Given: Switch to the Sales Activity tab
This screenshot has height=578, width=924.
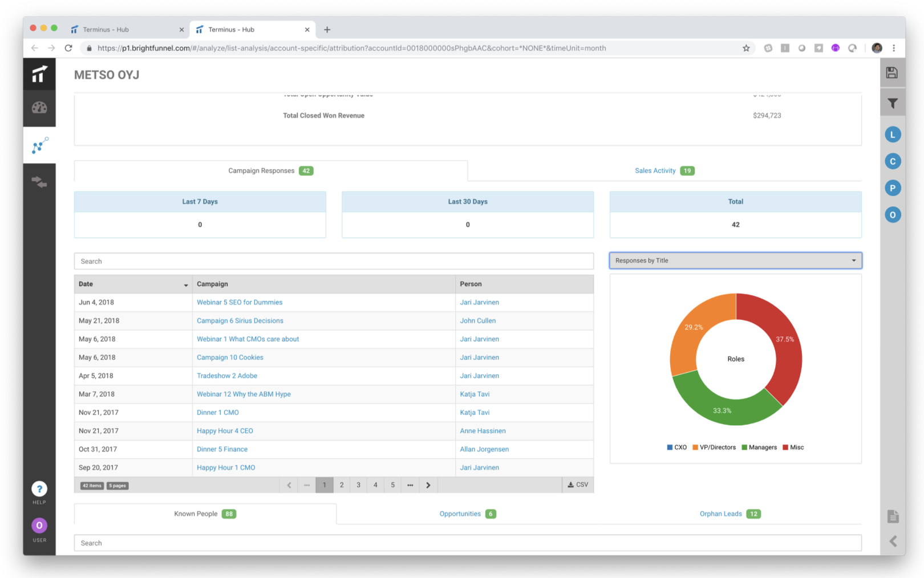Looking at the screenshot, I should point(664,170).
